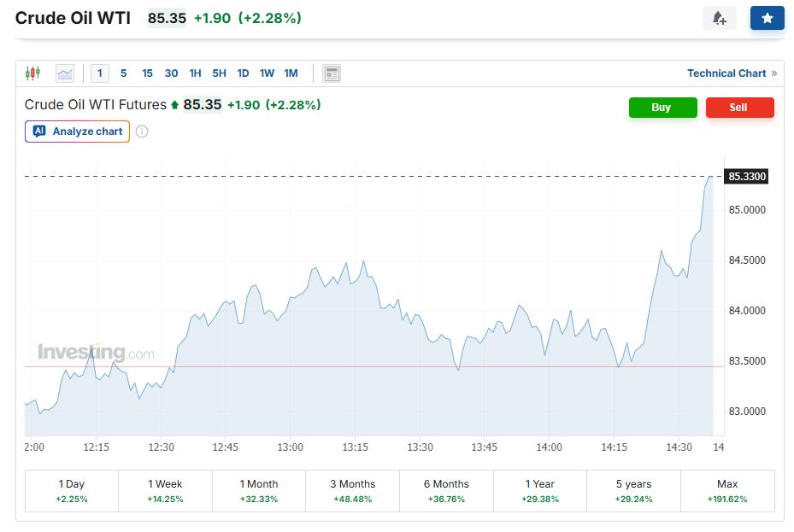Open the info icon beside Analyze chart
Image resolution: width=794 pixels, height=532 pixels.
(142, 132)
